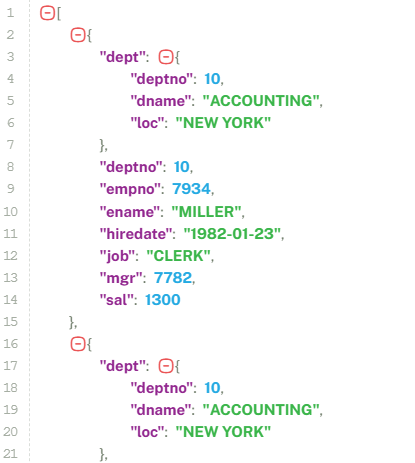Collapse the root array on line 1

click(x=47, y=13)
